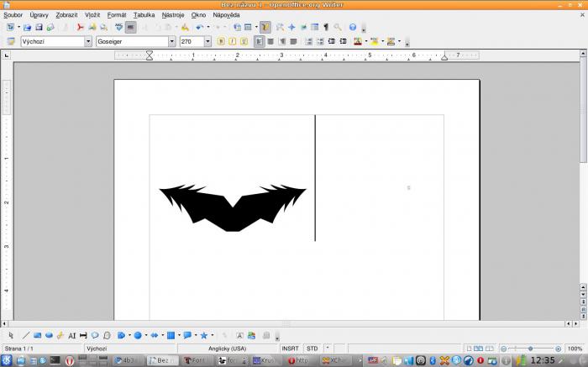Viewport: 588px width, 367px height.
Task: Expand the Table insert dropdown arrow
Action: tap(256, 28)
